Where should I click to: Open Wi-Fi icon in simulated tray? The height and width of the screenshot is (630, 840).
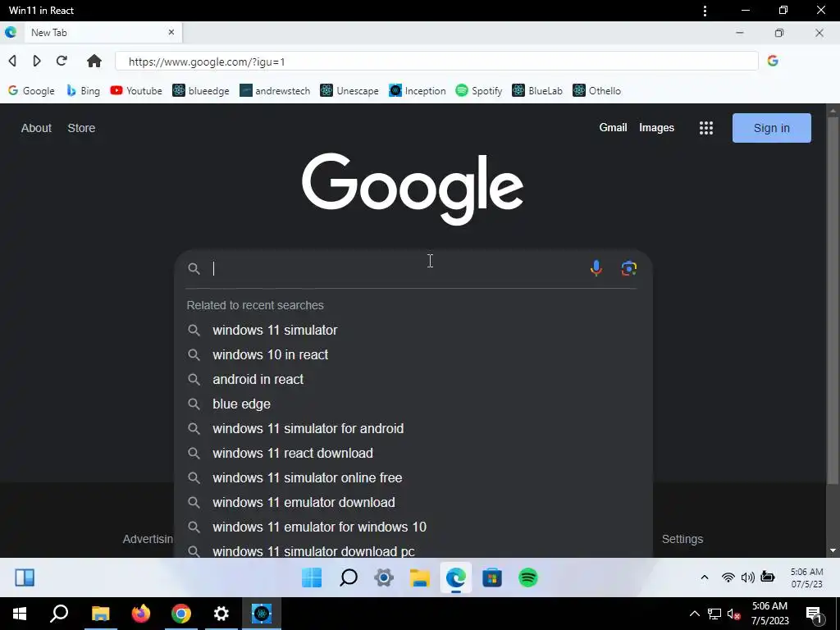pos(728,577)
